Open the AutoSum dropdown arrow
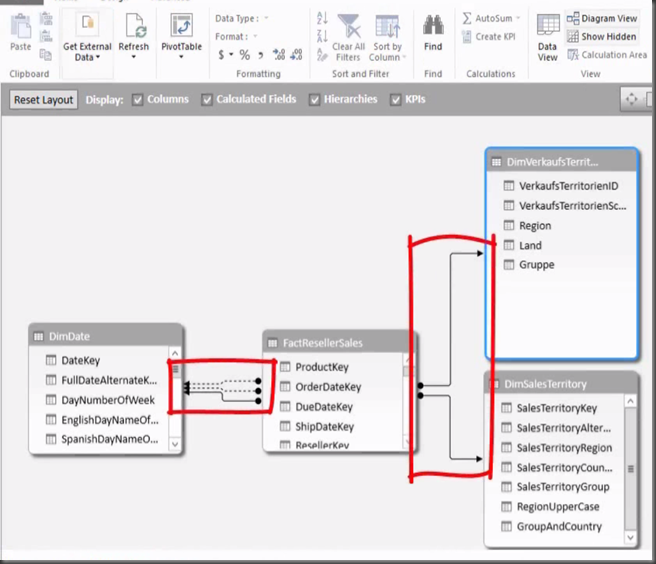 click(x=518, y=18)
